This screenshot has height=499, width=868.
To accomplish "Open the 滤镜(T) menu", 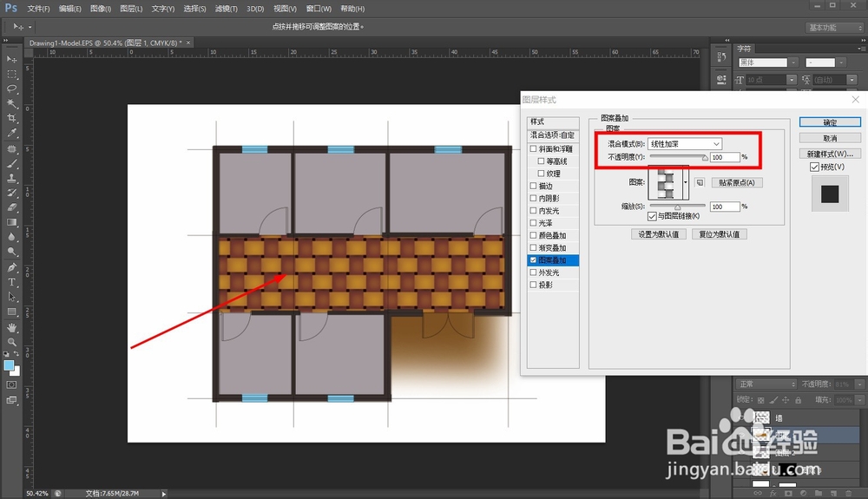I will (x=226, y=9).
